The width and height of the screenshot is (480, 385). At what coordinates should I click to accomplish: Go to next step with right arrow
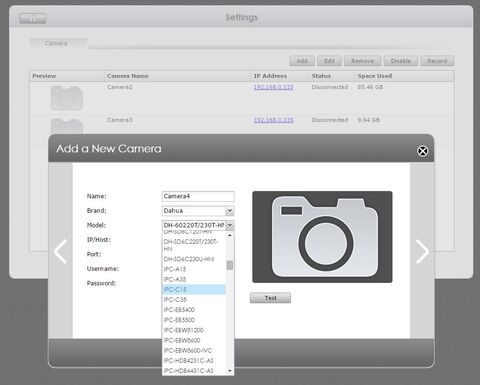[x=422, y=252]
